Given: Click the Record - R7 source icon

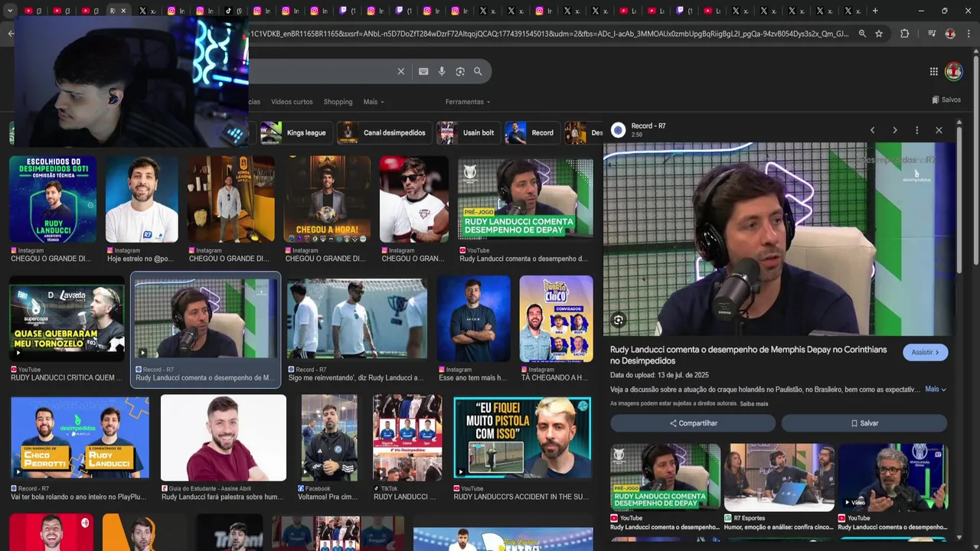Looking at the screenshot, I should pyautogui.click(x=618, y=130).
